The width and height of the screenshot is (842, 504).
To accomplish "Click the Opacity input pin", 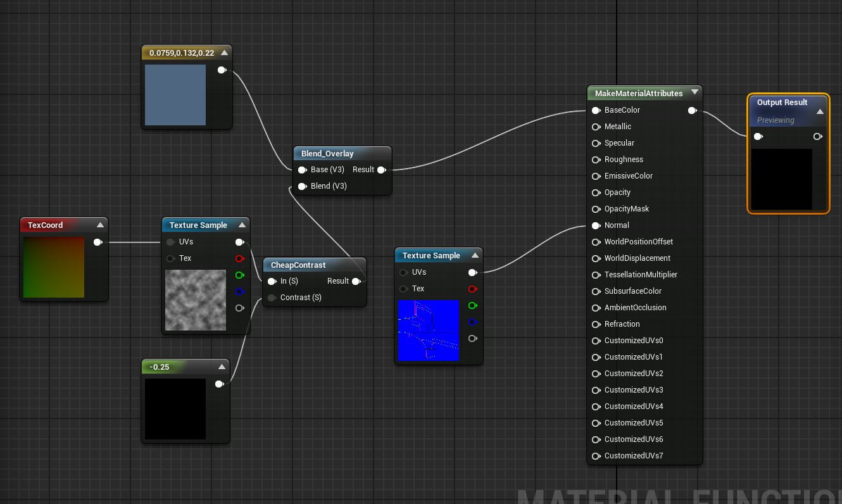I will tap(596, 192).
